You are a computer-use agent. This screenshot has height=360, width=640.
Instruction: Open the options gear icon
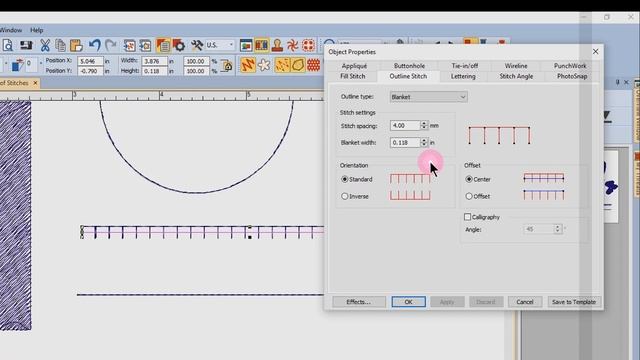click(x=179, y=45)
